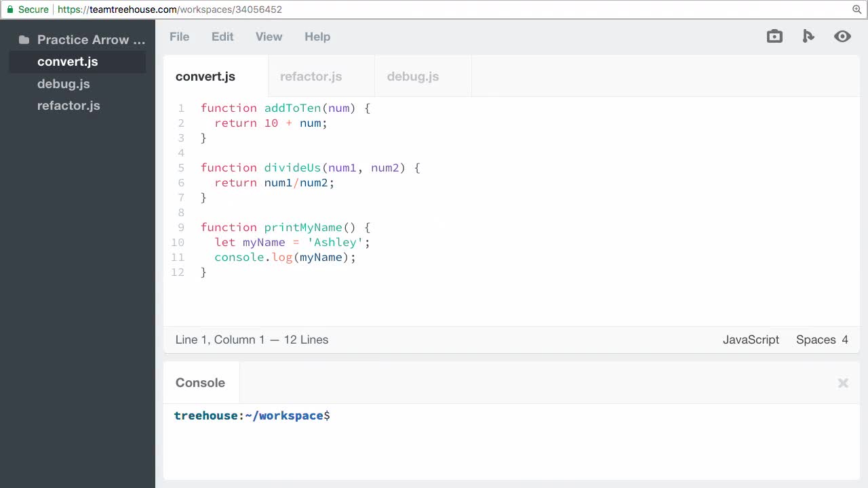
Task: Fork the workspace with the fork icon
Action: point(808,37)
